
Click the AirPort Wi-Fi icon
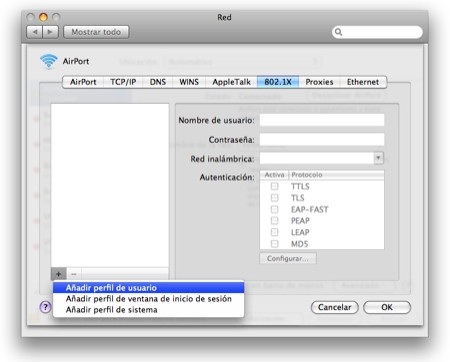(49, 61)
